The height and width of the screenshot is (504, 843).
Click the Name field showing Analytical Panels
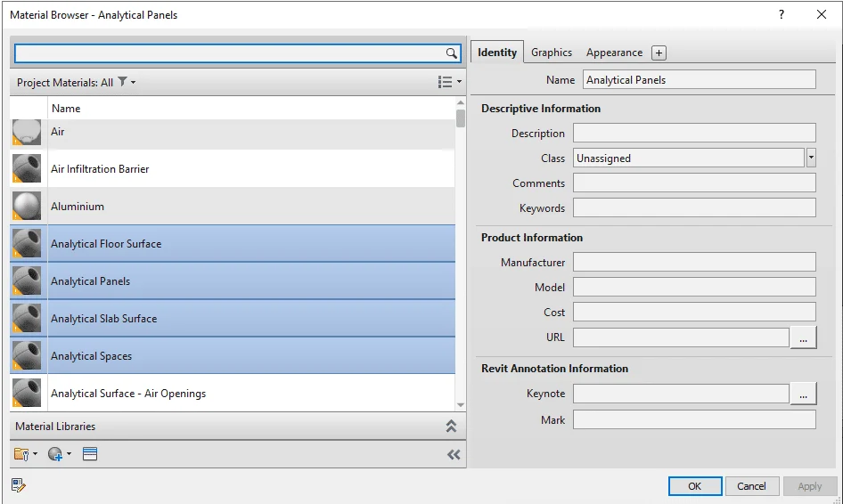[699, 79]
